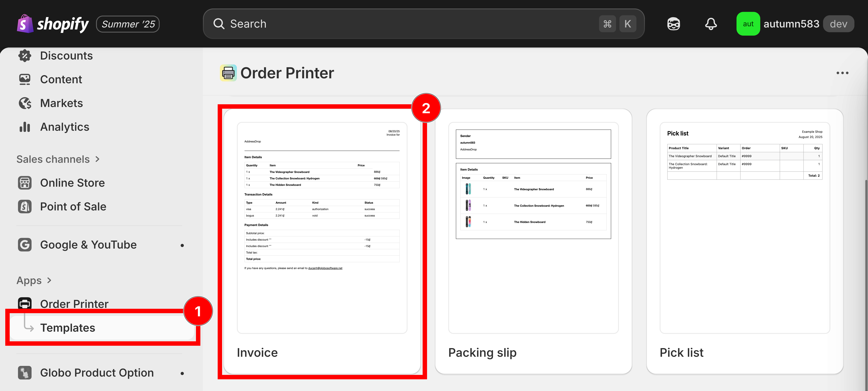Open the Sidekick assistant icon
The image size is (868, 391).
674,24
